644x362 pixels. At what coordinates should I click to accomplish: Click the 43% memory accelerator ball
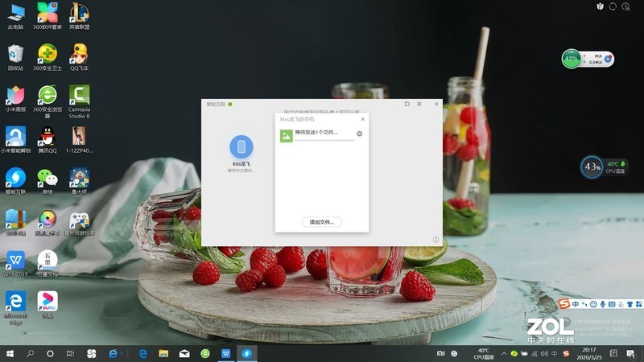tap(572, 59)
